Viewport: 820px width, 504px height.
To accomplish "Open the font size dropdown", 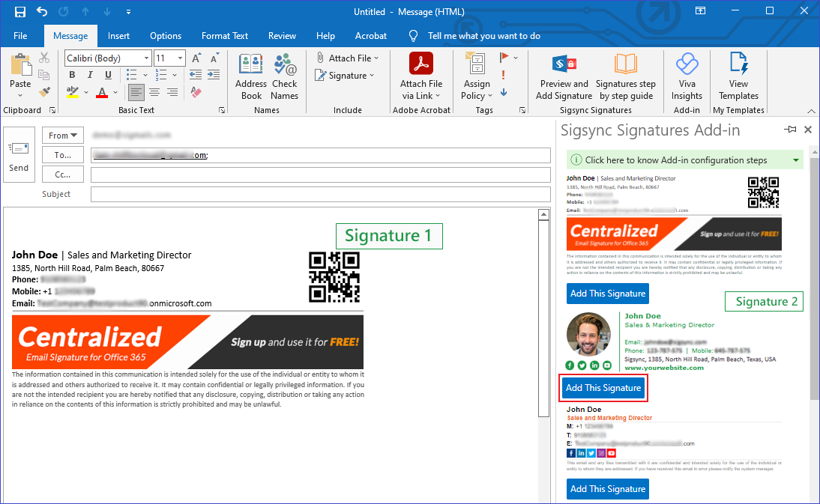I will pos(181,58).
